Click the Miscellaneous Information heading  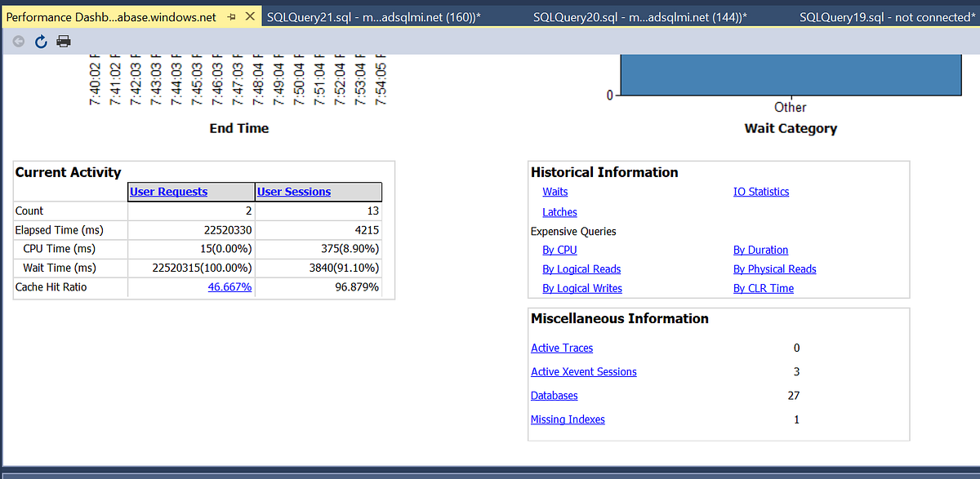click(x=620, y=318)
